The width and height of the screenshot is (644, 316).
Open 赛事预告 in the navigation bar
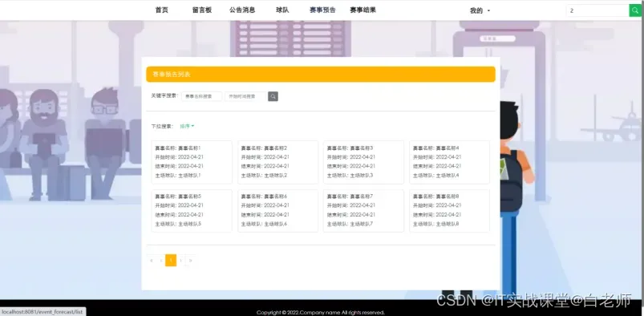click(x=322, y=10)
